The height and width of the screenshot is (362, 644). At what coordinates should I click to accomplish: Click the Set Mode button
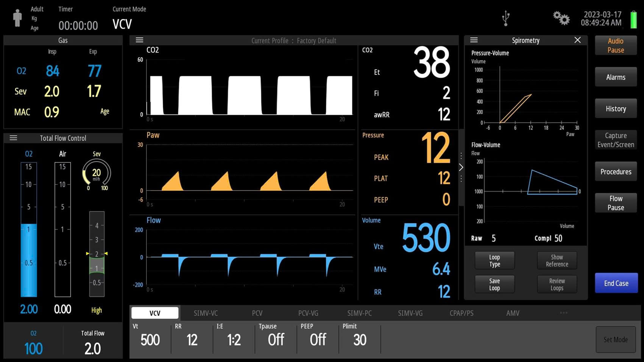616,340
